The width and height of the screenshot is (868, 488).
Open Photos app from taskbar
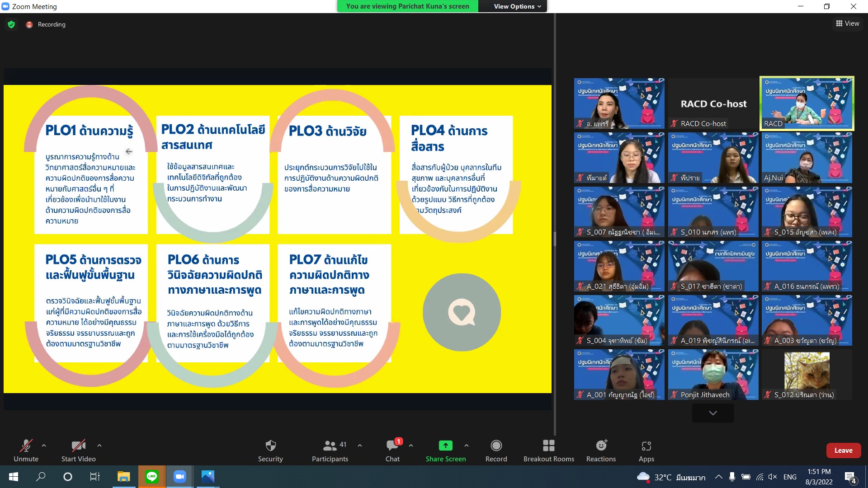coord(208,477)
